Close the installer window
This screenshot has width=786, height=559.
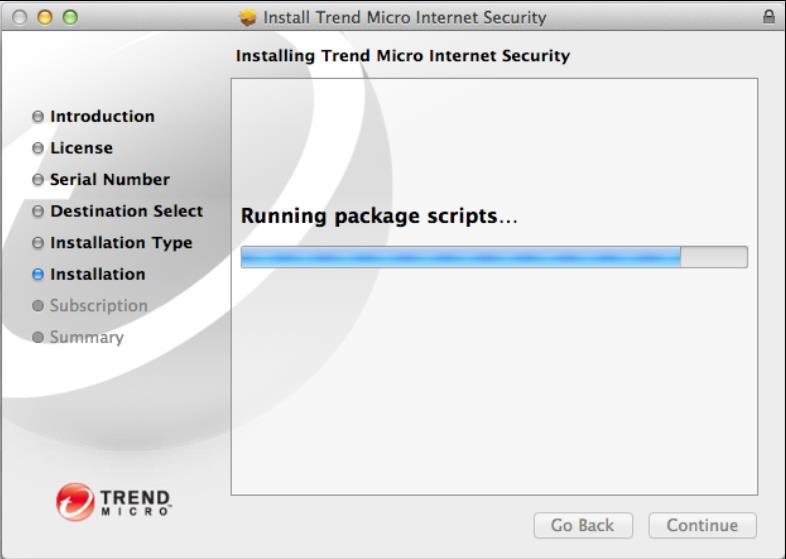(x=20, y=17)
